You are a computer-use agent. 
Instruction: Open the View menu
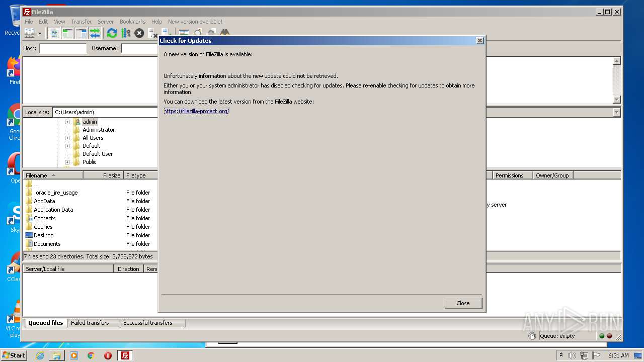click(59, 22)
